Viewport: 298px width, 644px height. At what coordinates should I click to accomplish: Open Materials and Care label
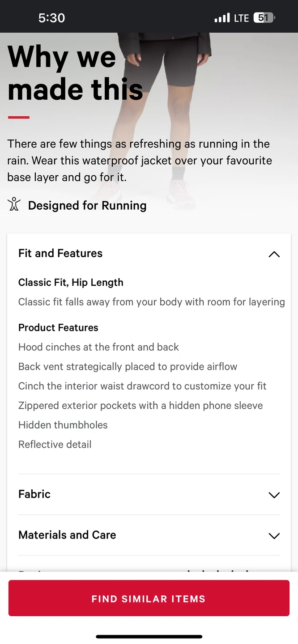(67, 535)
